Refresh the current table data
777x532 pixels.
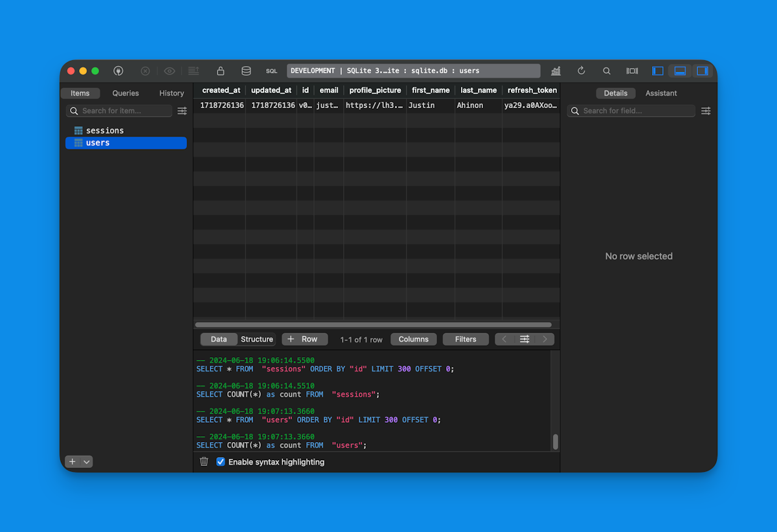[581, 71]
